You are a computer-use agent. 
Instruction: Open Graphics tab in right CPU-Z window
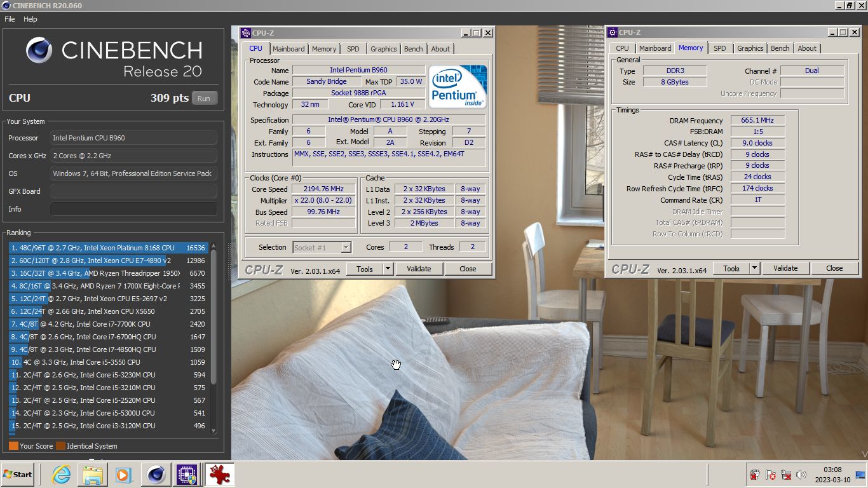(750, 48)
